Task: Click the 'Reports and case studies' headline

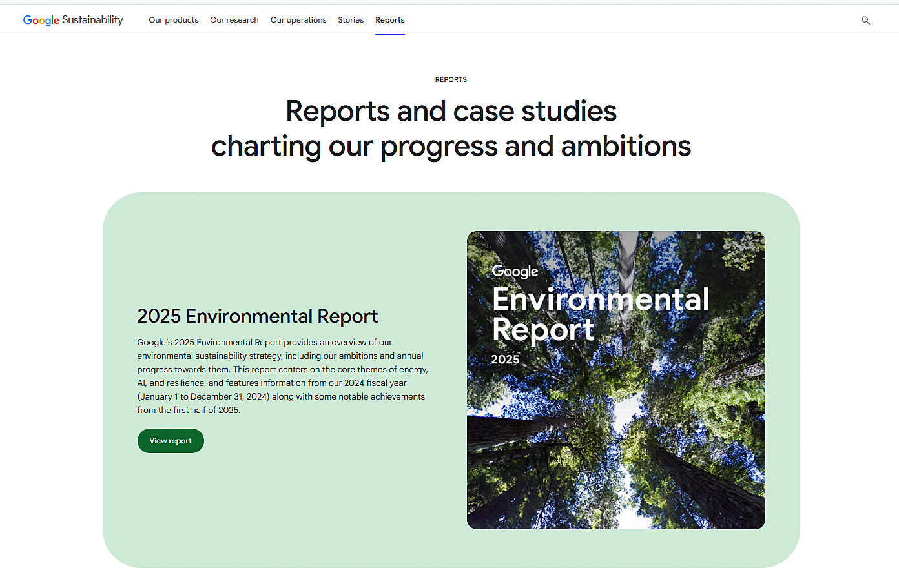Action: [x=451, y=128]
